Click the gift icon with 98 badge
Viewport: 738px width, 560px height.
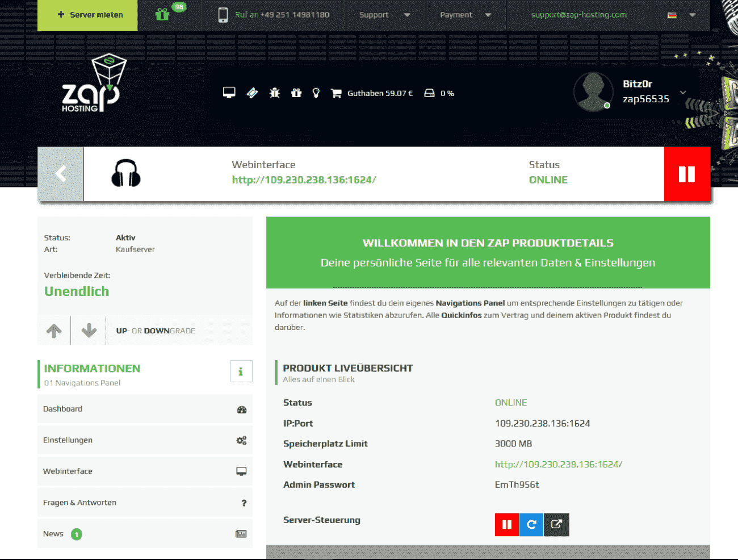click(162, 14)
